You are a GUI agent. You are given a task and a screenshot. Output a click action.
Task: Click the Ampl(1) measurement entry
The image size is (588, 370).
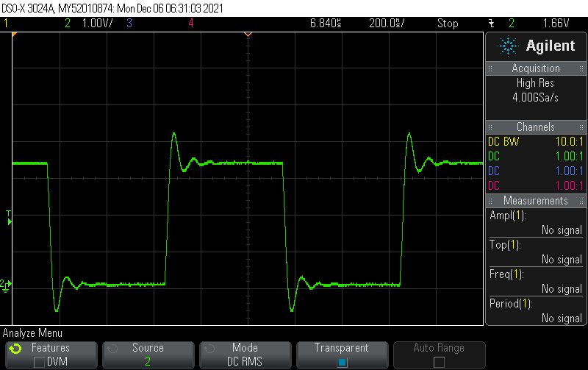tap(536, 223)
